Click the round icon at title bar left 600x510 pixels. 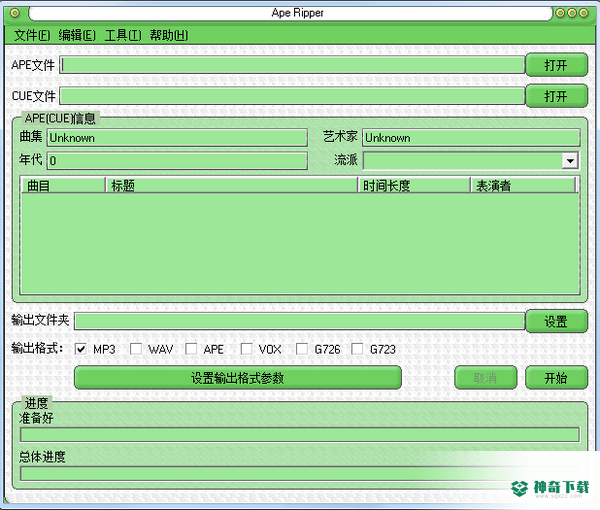click(x=15, y=13)
